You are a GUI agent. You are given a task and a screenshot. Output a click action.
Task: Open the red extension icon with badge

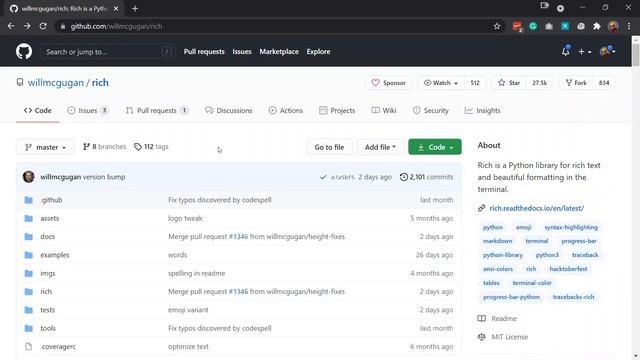pos(517,27)
